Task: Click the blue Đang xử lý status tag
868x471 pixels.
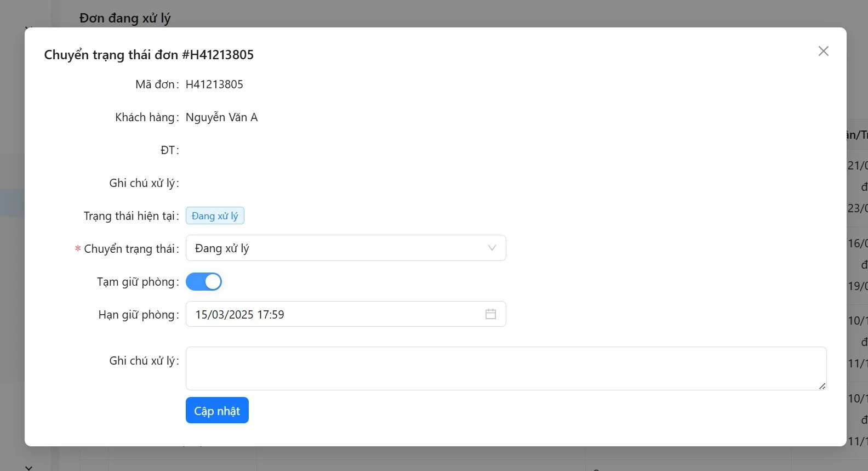Action: click(x=215, y=216)
